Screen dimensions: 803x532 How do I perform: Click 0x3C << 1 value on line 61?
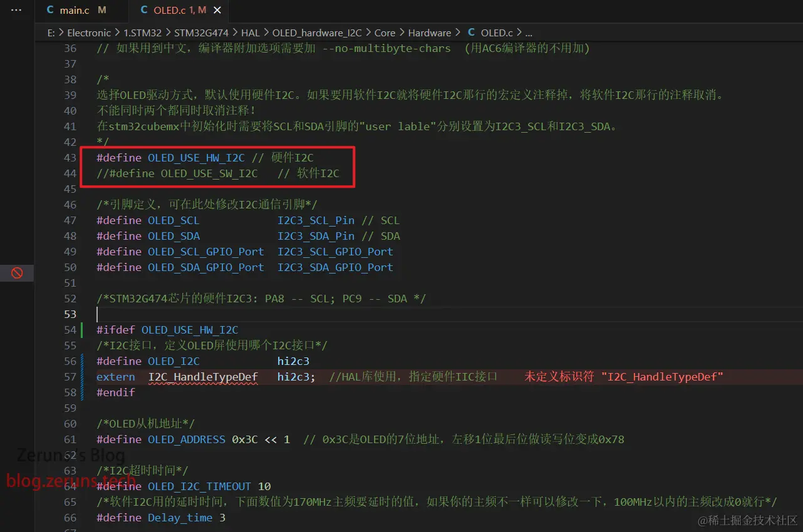coord(261,439)
